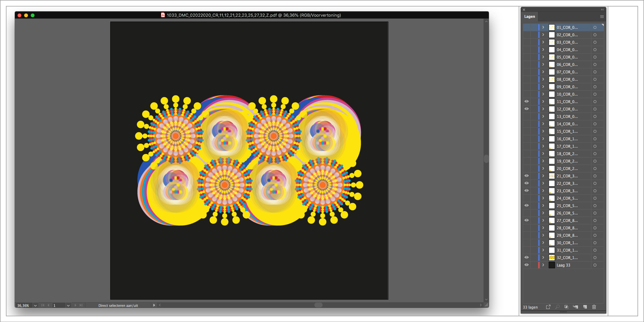Open the artboard number dropdown arrow

coord(68,306)
